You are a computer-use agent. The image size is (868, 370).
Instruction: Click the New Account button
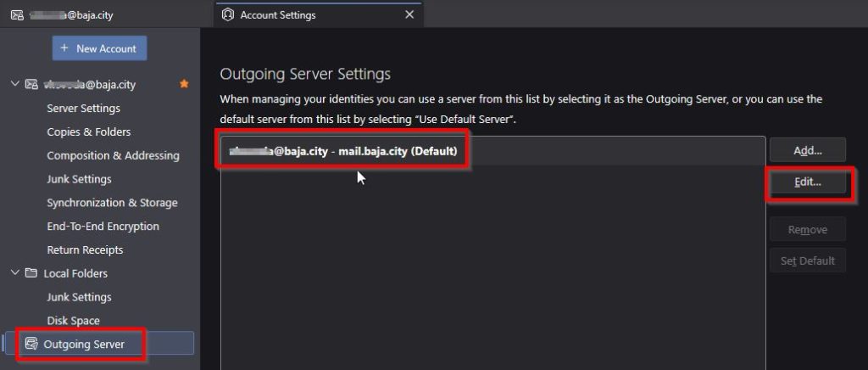click(99, 48)
